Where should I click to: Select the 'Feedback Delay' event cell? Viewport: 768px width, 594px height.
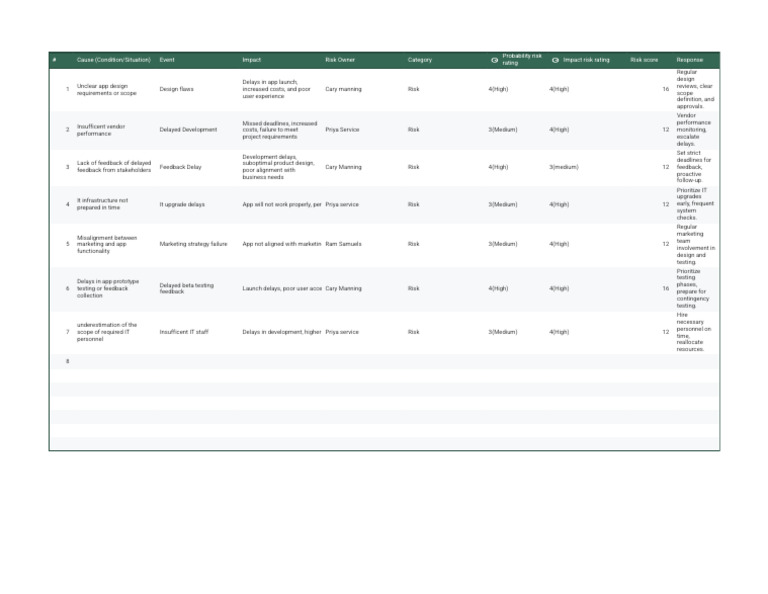[180, 167]
